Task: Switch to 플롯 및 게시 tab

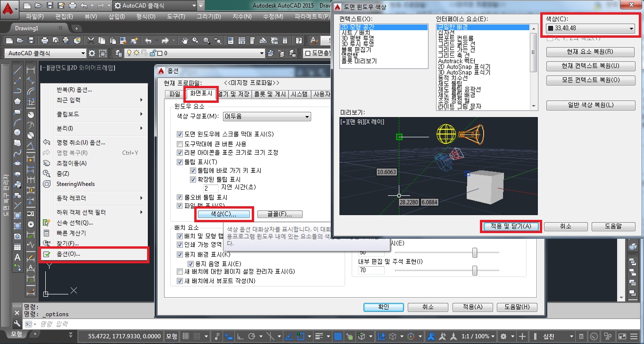Action: pos(270,94)
